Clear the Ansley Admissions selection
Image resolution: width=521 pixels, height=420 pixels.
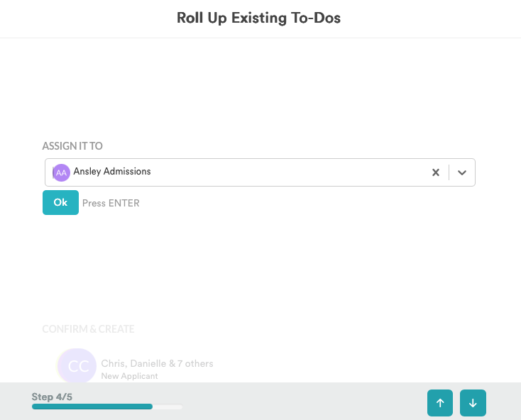click(436, 172)
